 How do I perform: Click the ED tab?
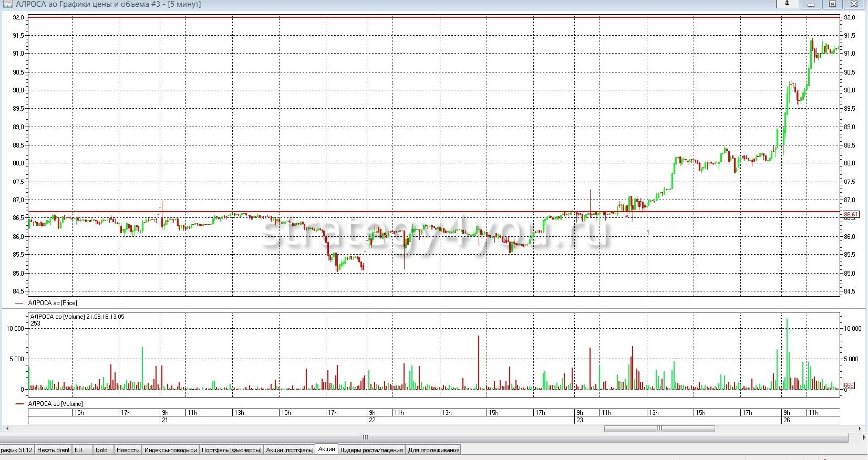[x=79, y=450]
